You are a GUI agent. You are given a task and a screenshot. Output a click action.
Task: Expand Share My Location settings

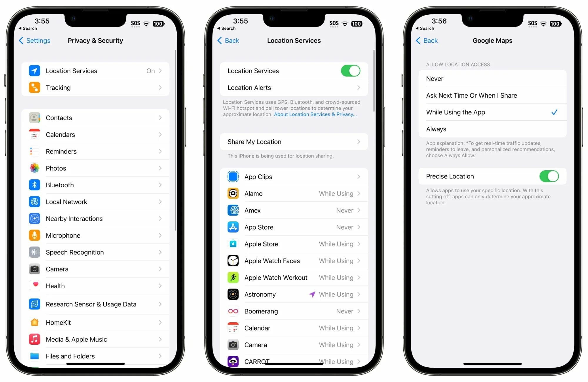pos(294,142)
